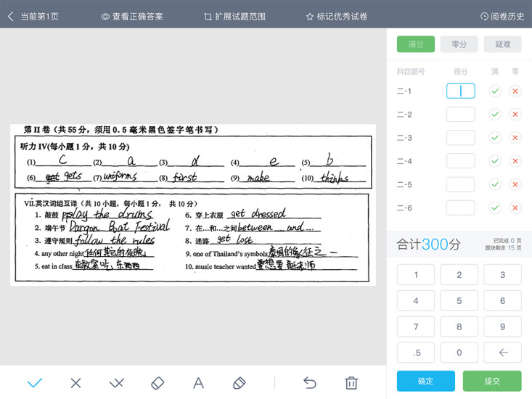532x399 pixels.
Task: Tap keypad number 0
Action: point(459,353)
